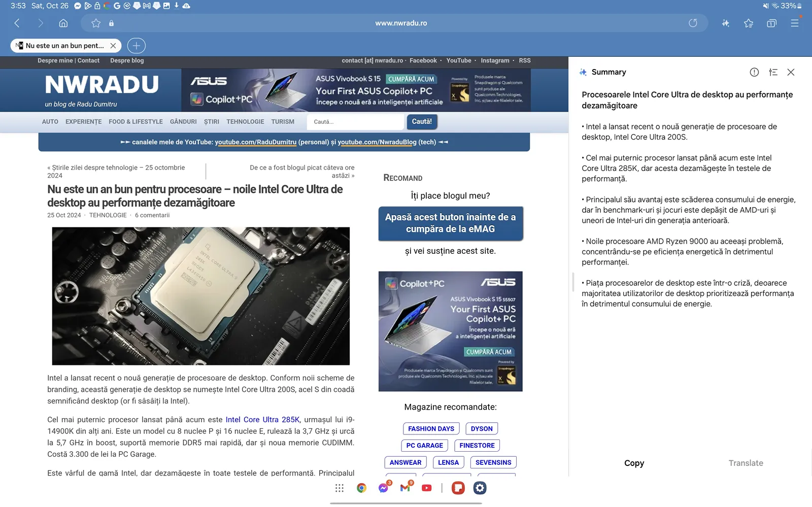Open the FINESTORE store button
Image resolution: width=812 pixels, height=507 pixels.
pos(477,446)
